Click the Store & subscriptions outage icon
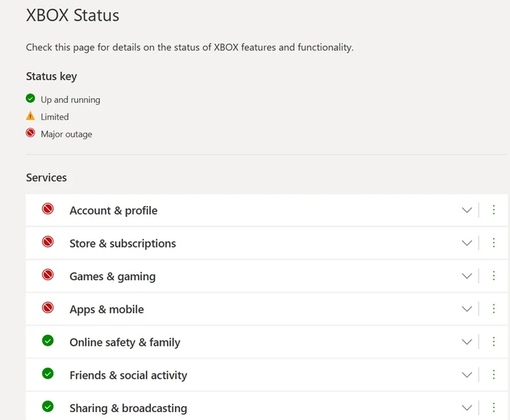Image resolution: width=510 pixels, height=420 pixels. click(x=48, y=242)
